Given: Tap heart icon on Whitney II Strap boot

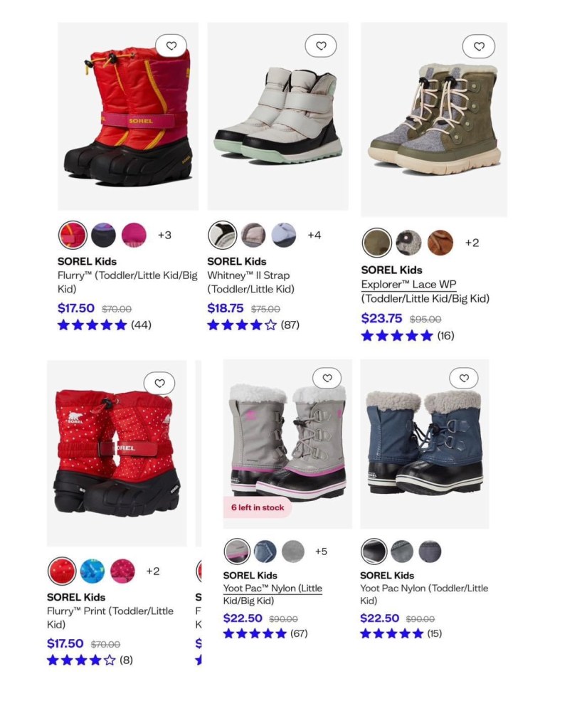Looking at the screenshot, I should [321, 46].
